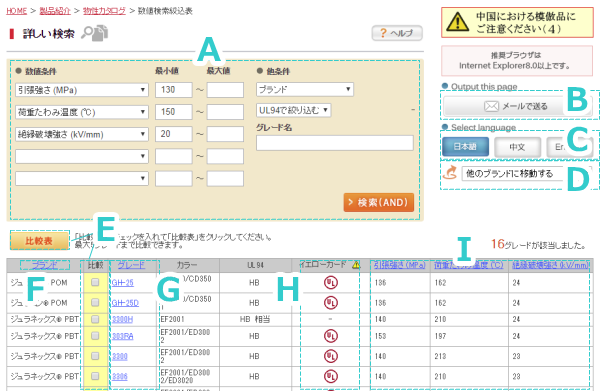Tick the compare checkbox for GH-25D

pos(95,303)
